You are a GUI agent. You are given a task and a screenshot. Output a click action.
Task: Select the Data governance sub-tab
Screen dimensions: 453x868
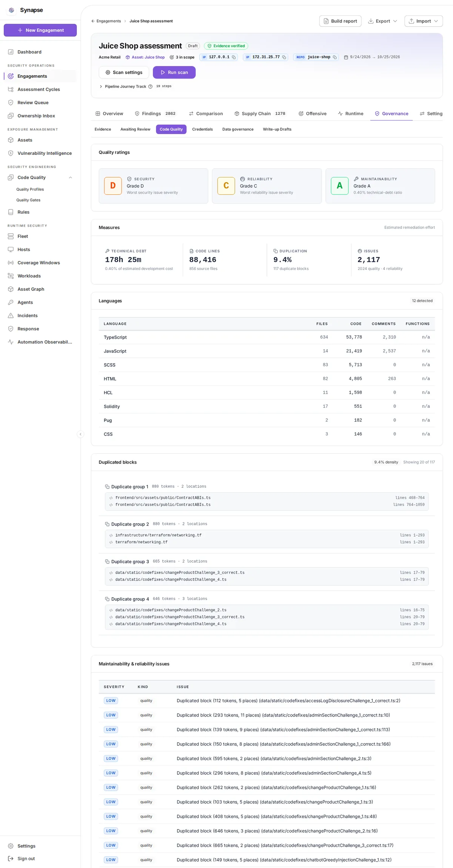238,130
